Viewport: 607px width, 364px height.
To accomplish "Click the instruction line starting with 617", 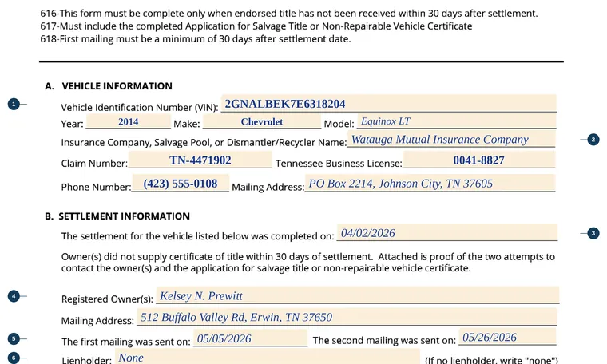I will click(256, 26).
